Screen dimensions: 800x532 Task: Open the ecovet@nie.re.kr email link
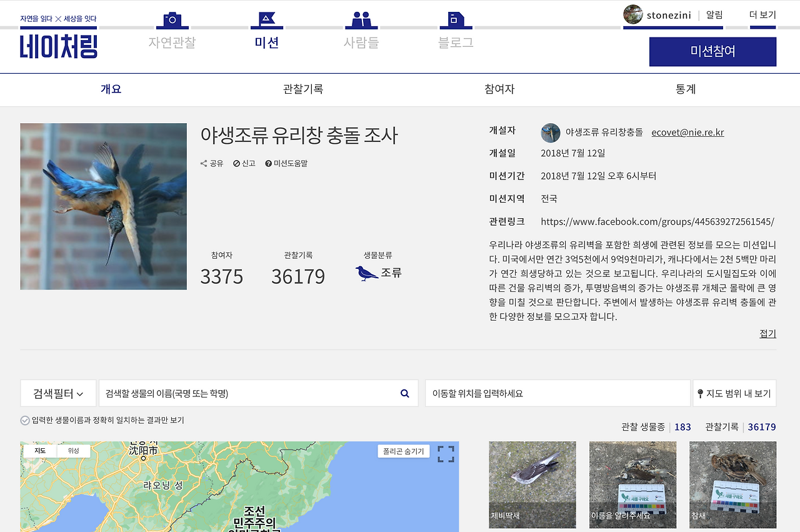(687, 132)
